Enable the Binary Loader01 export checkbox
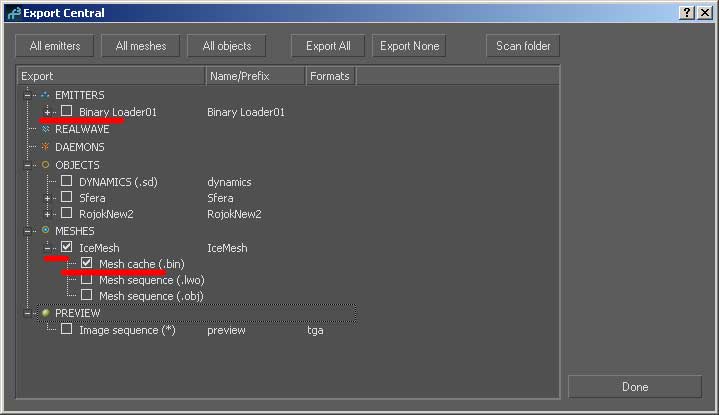Image resolution: width=719 pixels, height=415 pixels. click(67, 112)
